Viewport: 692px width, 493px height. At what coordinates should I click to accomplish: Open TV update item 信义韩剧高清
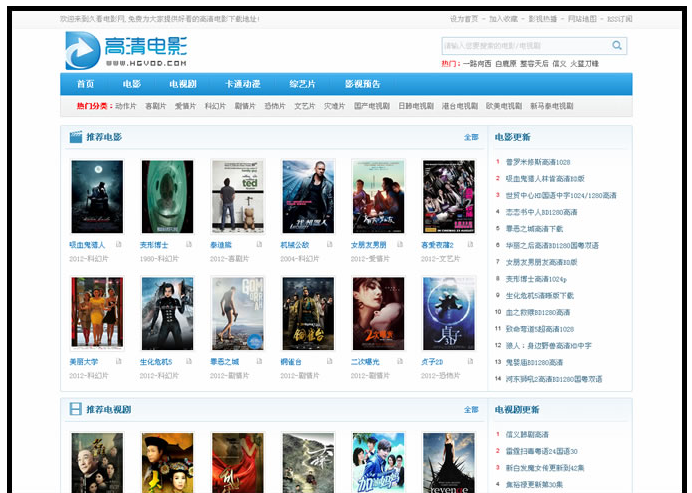527,434
